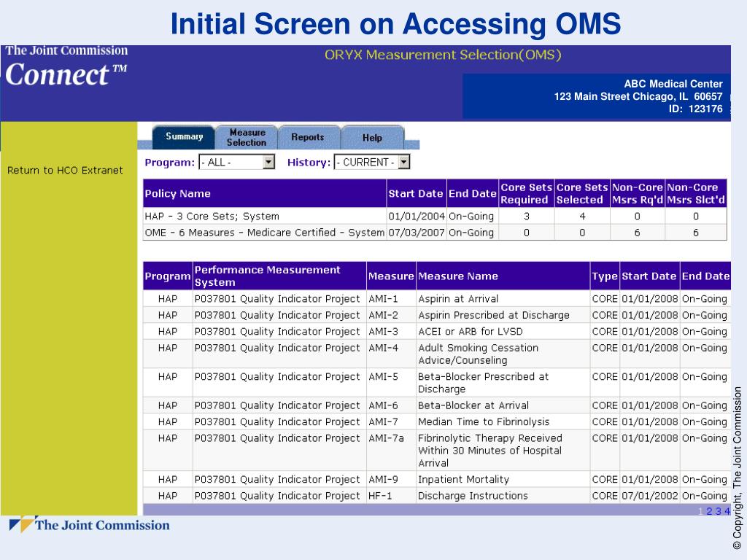Click the Performance Measurement System header
The image size is (747, 560).
click(x=279, y=276)
